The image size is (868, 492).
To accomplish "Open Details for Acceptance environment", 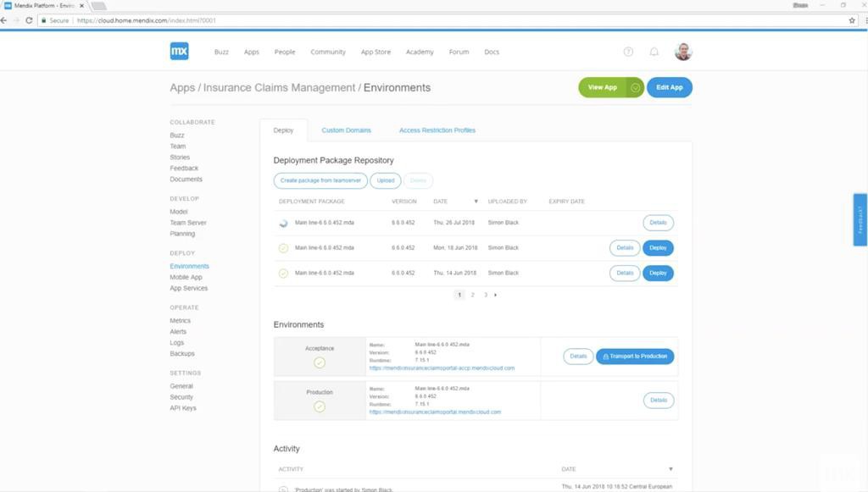I will pos(578,357).
